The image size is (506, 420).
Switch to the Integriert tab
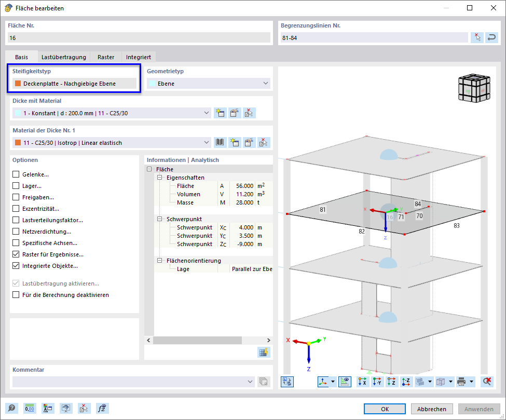click(139, 57)
